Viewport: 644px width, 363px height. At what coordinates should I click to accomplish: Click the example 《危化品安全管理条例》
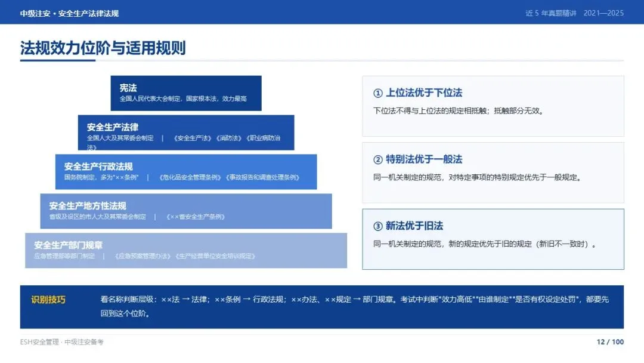tap(190, 177)
